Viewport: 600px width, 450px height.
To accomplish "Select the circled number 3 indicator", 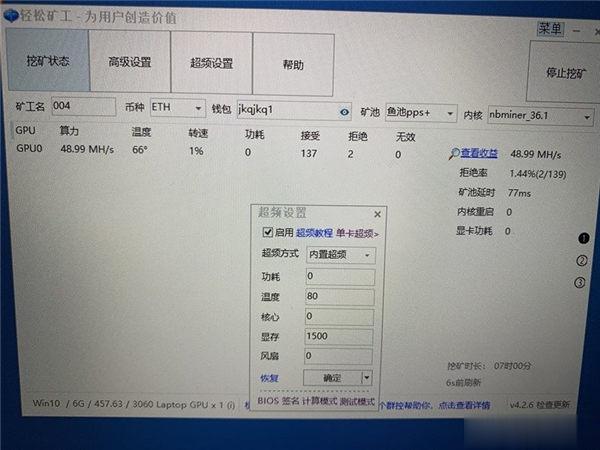I will (x=580, y=283).
